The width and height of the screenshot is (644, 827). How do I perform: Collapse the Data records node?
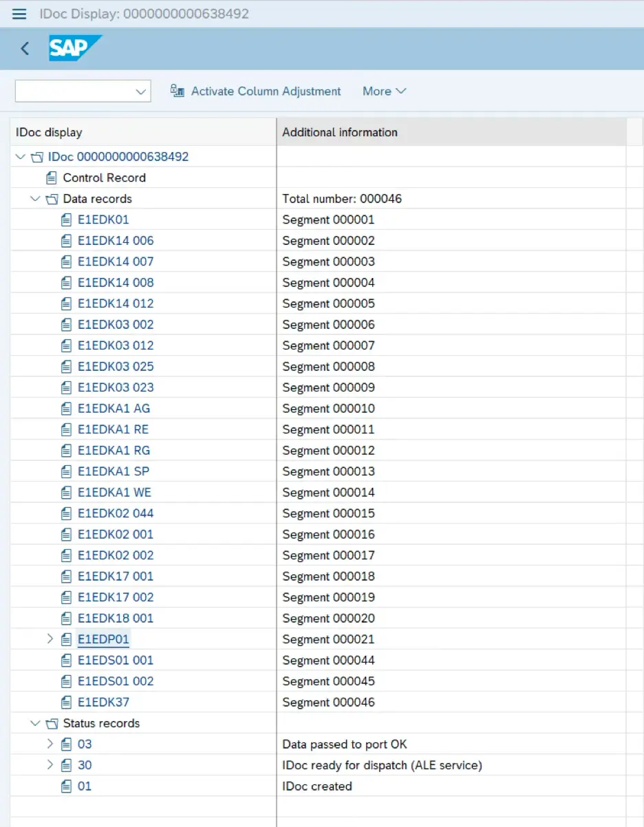pos(35,199)
